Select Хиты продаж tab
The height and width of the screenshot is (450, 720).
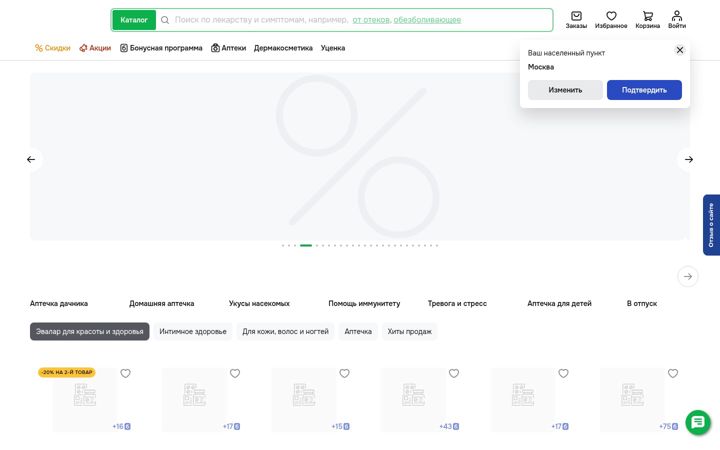[410, 332]
